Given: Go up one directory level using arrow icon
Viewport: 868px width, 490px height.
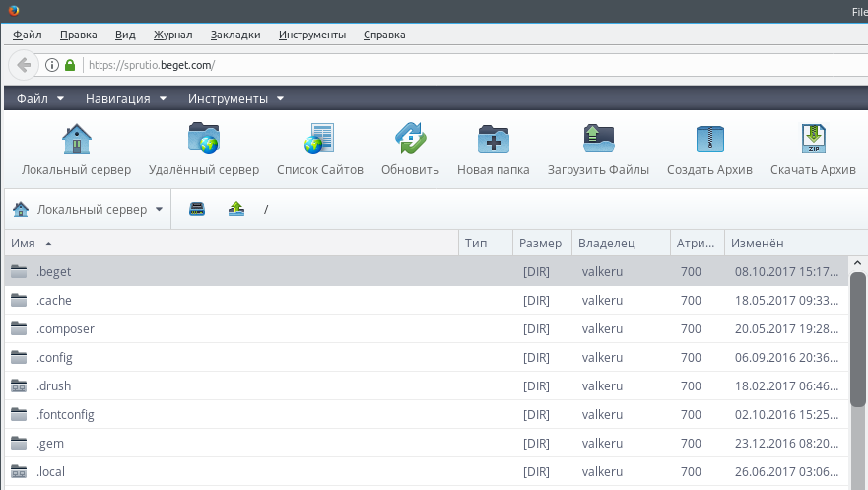Looking at the screenshot, I should click(x=236, y=209).
